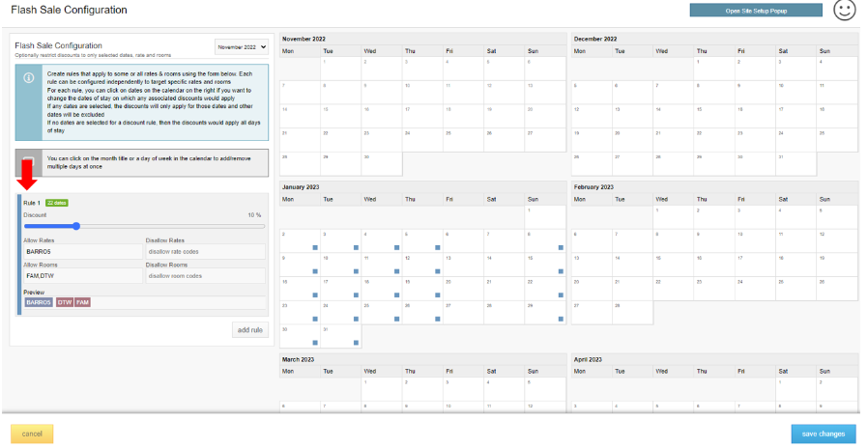868x448 pixels.
Task: Select December 25 in the calendar
Action: 837,140
